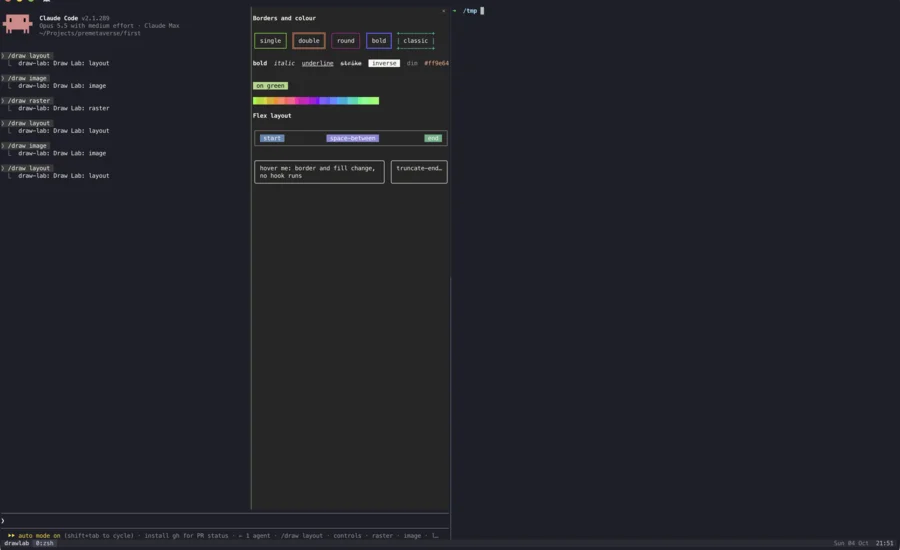The height and width of the screenshot is (550, 900).
Task: Choose controls in the footer line
Action: [x=347, y=536]
